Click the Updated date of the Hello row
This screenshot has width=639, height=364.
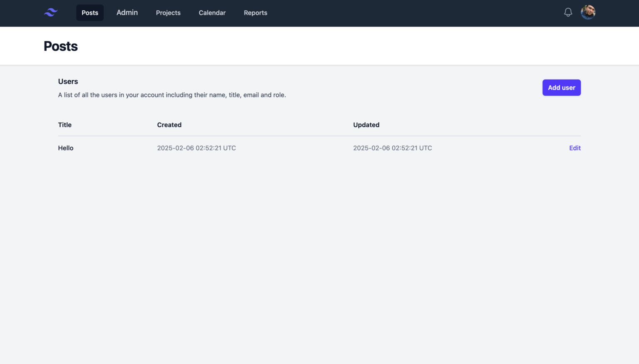click(392, 148)
